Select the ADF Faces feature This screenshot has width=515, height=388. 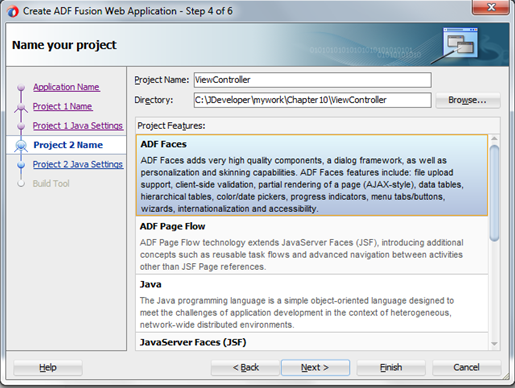312,175
